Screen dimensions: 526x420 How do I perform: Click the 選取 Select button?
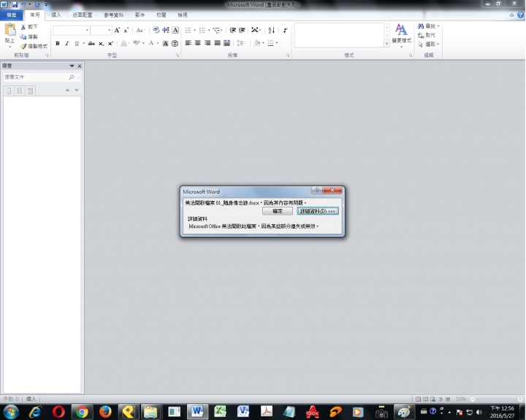pyautogui.click(x=428, y=45)
